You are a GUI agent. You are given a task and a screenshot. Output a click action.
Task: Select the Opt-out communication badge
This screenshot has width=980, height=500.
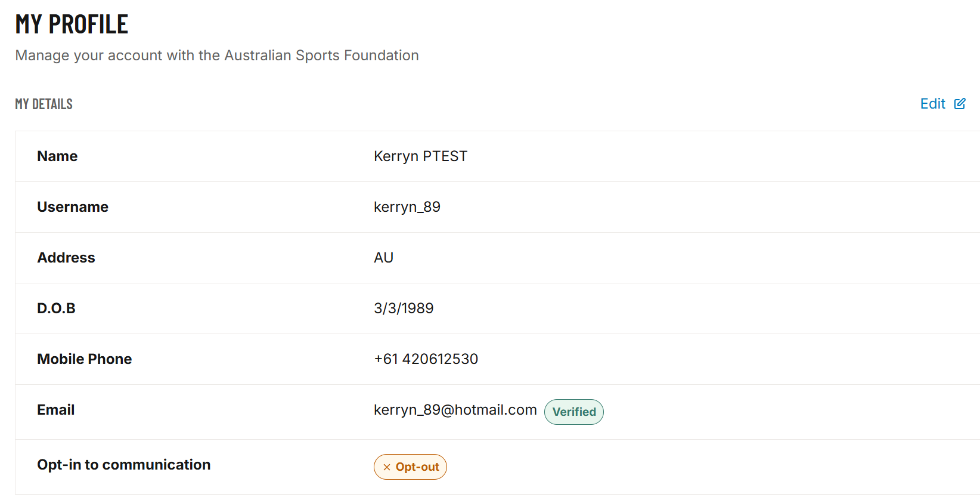tap(410, 467)
